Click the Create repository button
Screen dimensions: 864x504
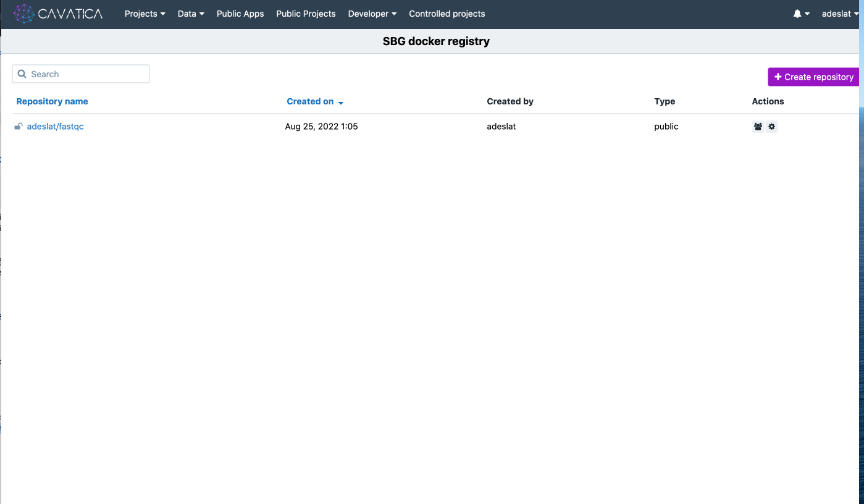click(813, 77)
